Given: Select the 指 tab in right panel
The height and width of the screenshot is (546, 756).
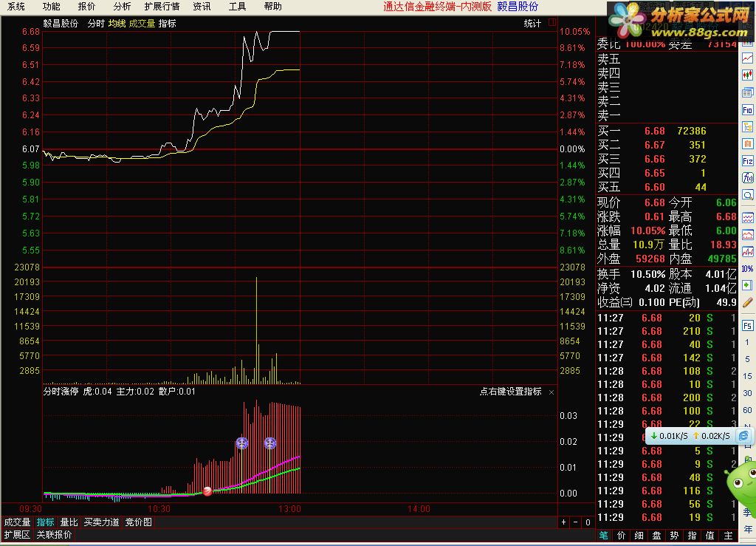Looking at the screenshot, I should (693, 536).
